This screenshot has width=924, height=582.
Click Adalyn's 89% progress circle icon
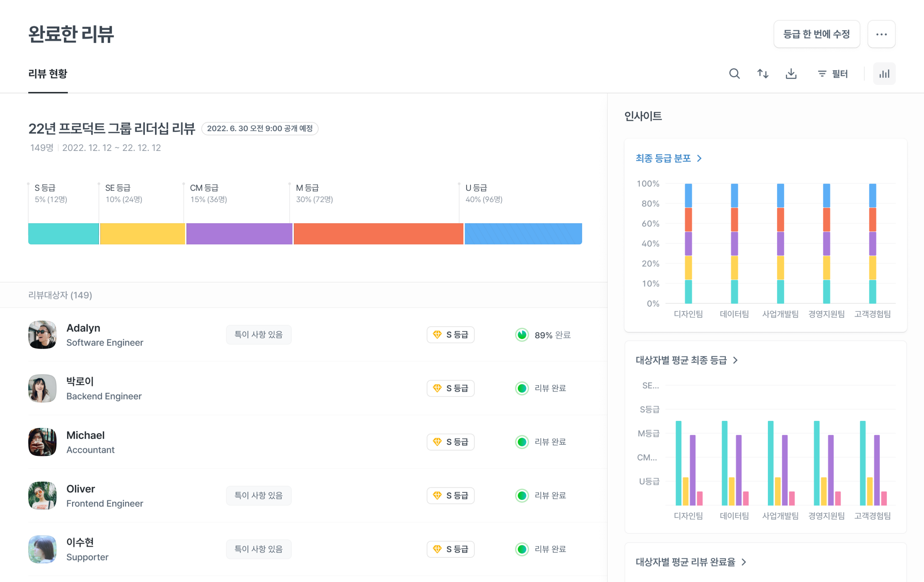coord(521,335)
